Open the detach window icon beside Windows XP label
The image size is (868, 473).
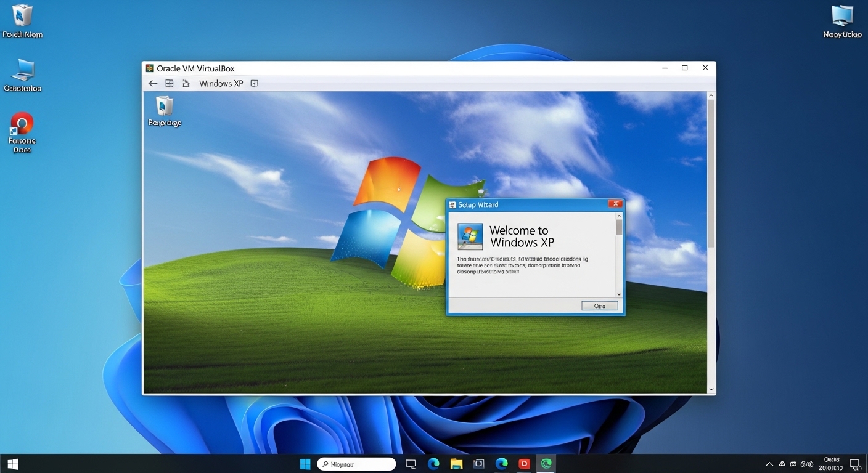(255, 83)
